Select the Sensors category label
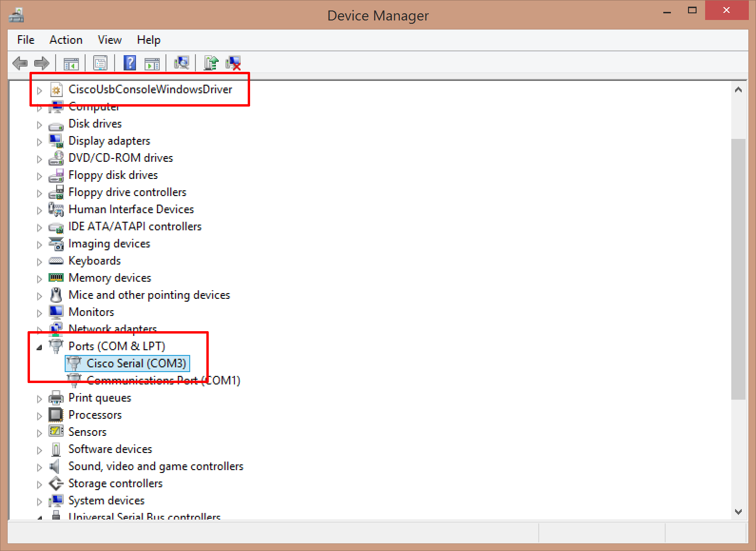Screen dimensions: 756x551 [x=87, y=432]
